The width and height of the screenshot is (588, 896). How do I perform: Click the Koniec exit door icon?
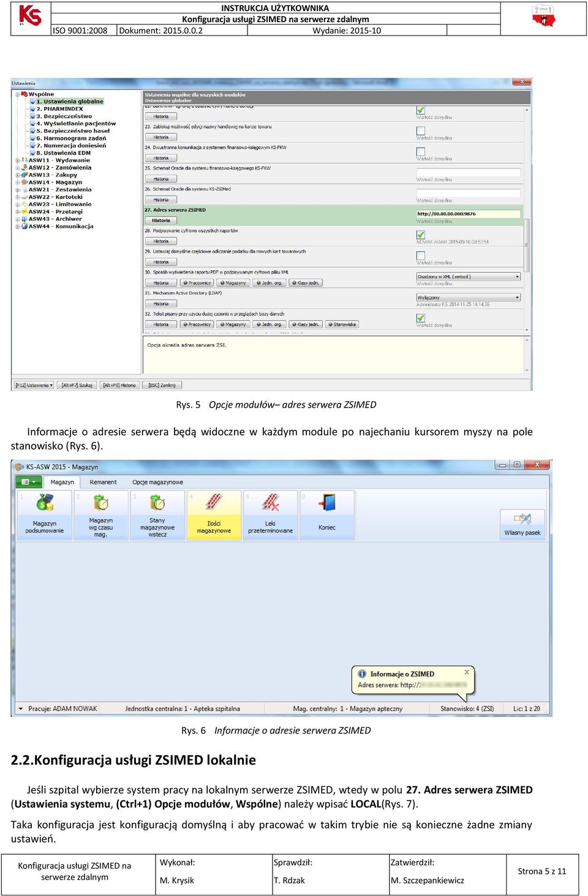point(327,515)
